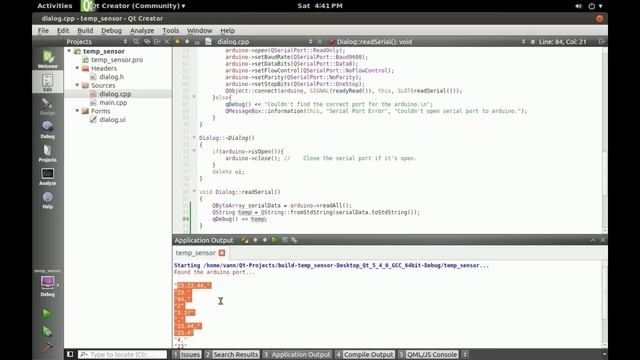640x360 pixels.
Task: Open the Welcome mode
Action: pyautogui.click(x=47, y=59)
